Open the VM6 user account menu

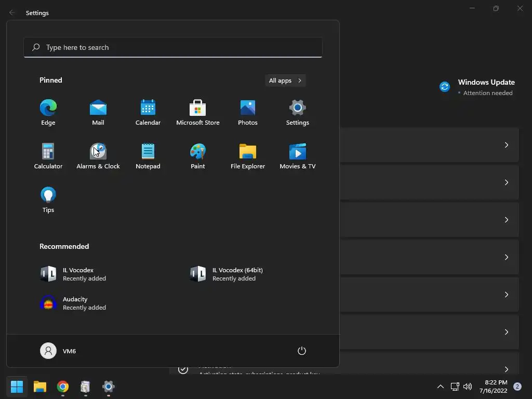point(58,351)
